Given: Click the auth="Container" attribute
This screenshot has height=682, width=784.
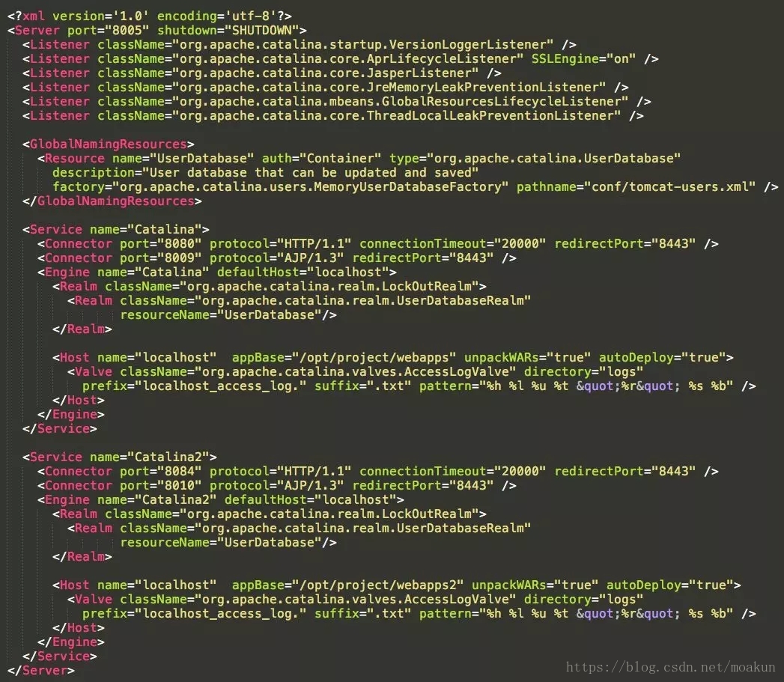Looking at the screenshot, I should tap(321, 159).
